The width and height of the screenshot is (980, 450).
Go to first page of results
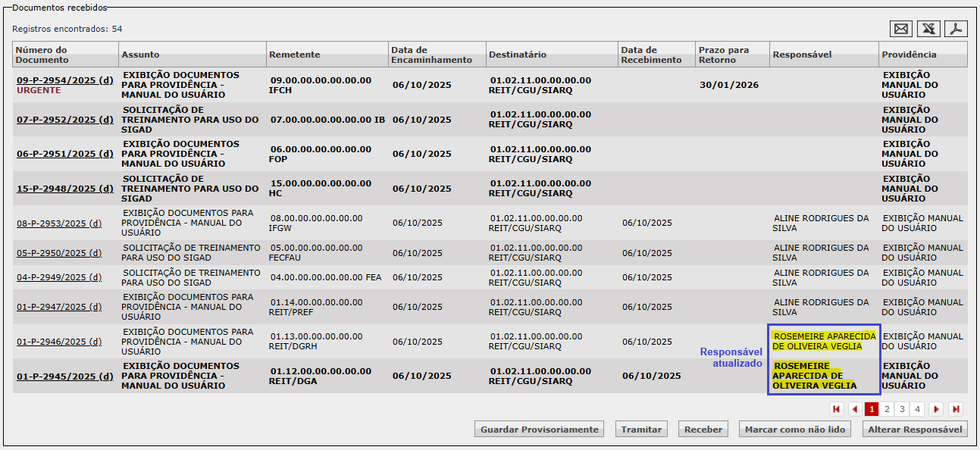click(x=837, y=409)
